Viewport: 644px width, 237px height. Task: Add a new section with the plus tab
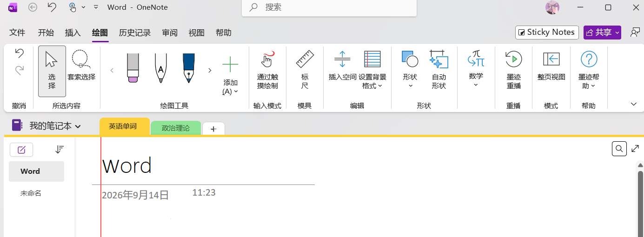[213, 129]
